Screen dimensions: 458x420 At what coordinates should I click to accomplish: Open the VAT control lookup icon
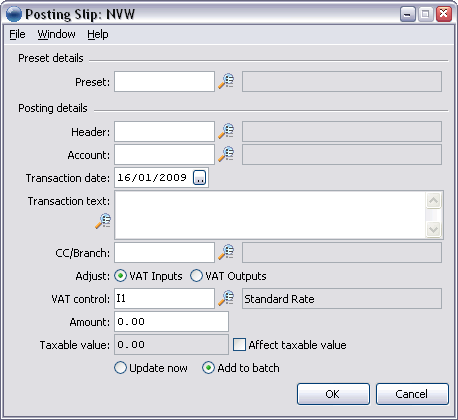click(x=226, y=298)
